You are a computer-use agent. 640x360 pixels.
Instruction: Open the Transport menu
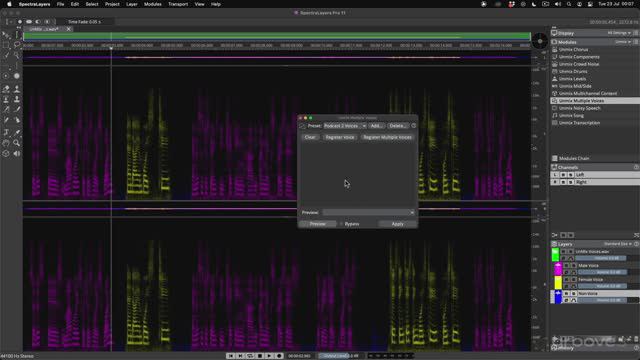tap(178, 4)
